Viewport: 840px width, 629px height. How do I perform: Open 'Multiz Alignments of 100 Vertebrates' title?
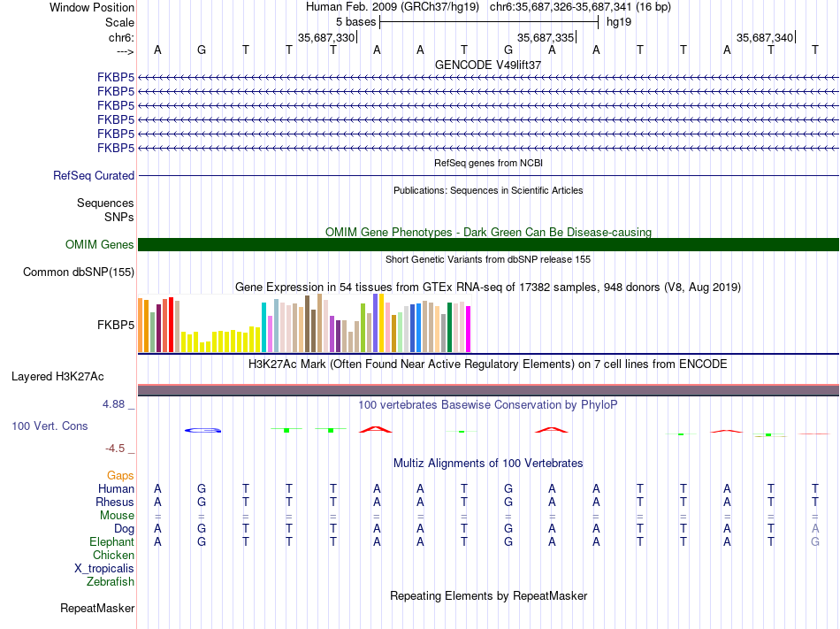click(488, 464)
